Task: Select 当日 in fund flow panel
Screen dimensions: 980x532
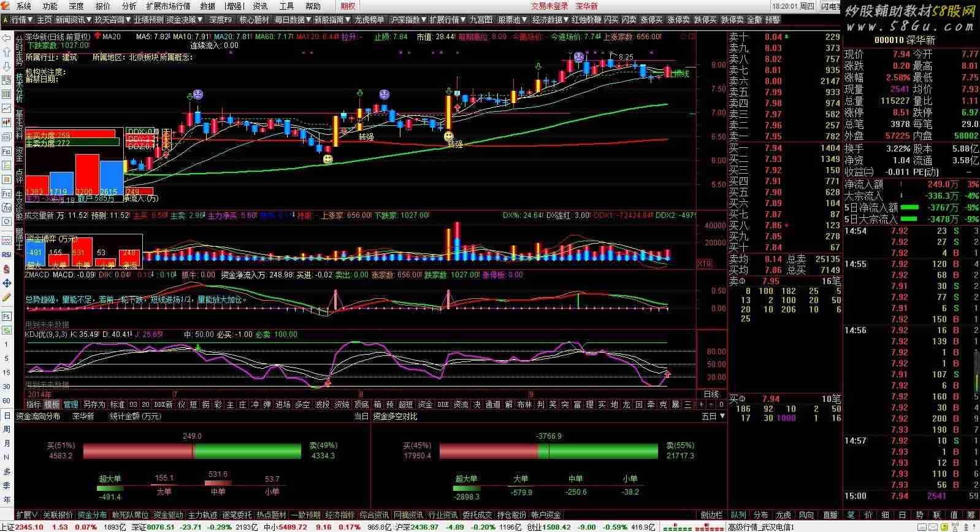Action: tap(362, 416)
